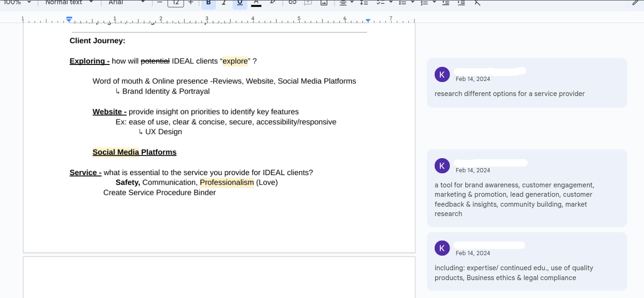Toggle bold formatting in the toolbar

208,3
